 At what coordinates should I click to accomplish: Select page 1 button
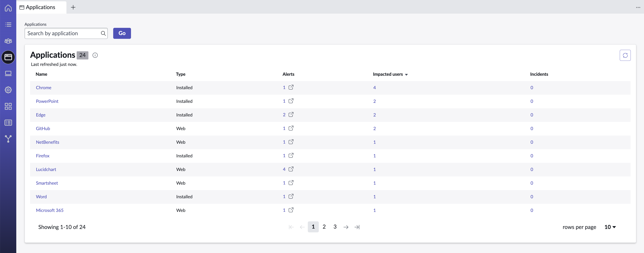313,227
